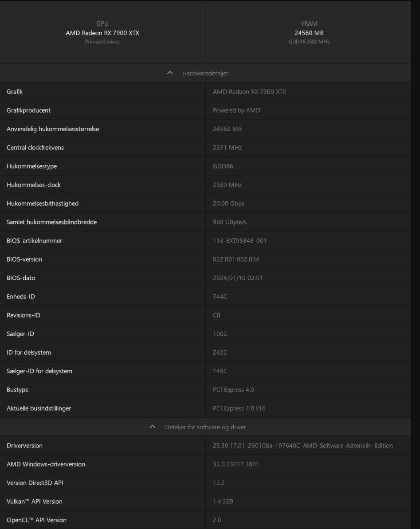Click the Hukommelsesbithastighed value 20.00 Gbps

point(228,204)
